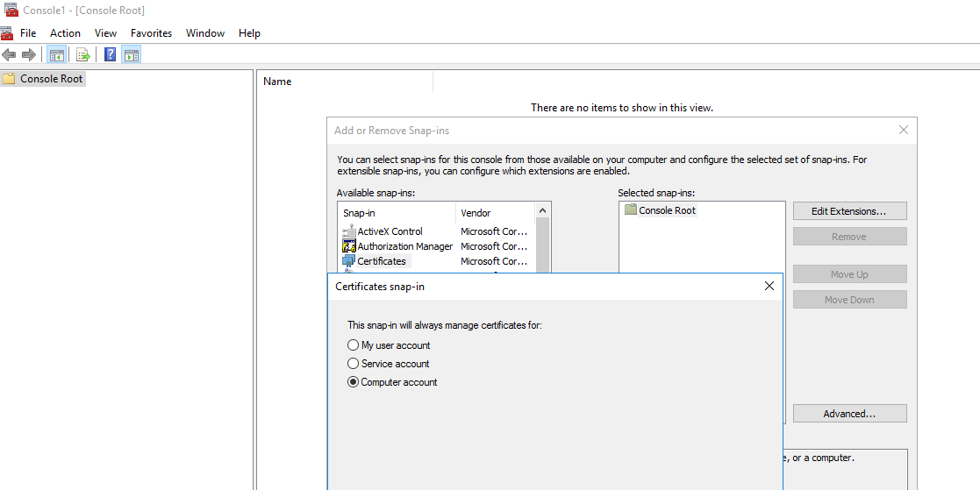This screenshot has width=980, height=490.
Task: Open the Help menu
Action: [249, 33]
